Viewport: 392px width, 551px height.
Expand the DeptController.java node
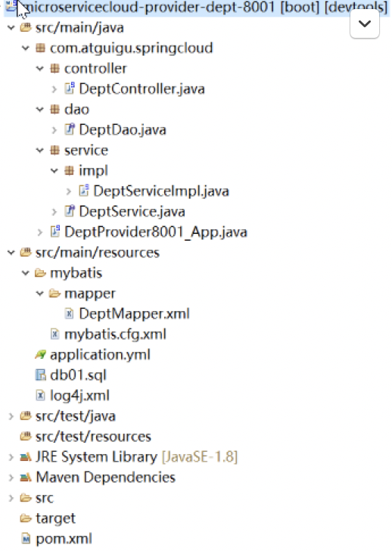coord(54,89)
